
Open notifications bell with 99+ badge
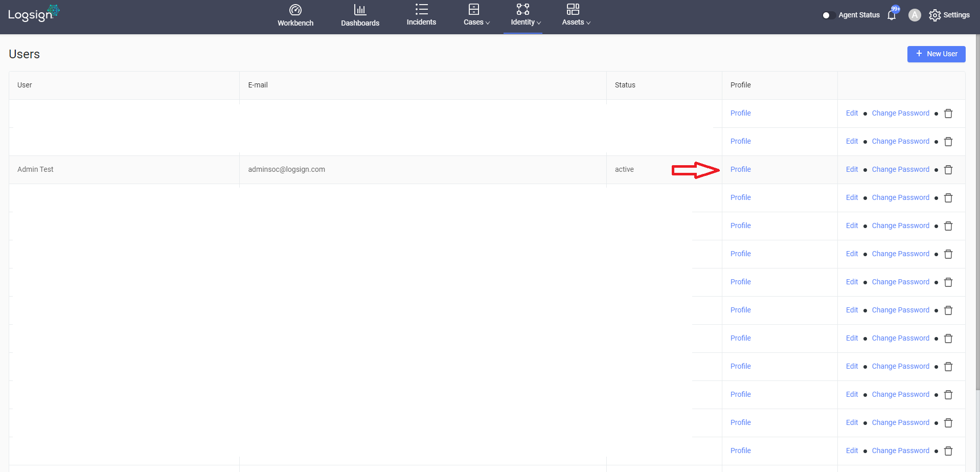[892, 14]
